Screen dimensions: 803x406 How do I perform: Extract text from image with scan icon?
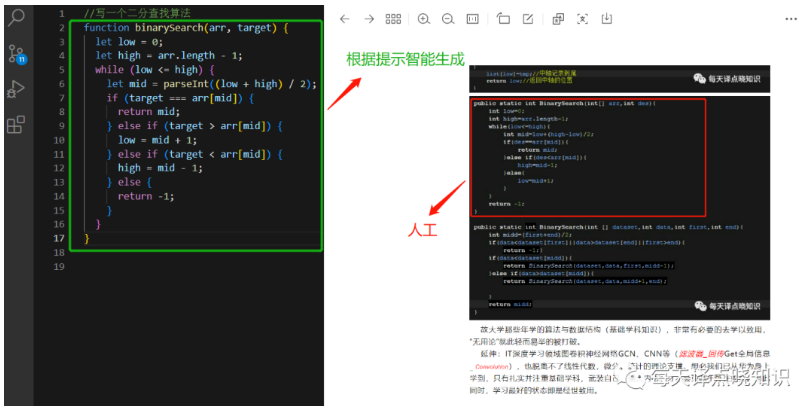click(582, 19)
